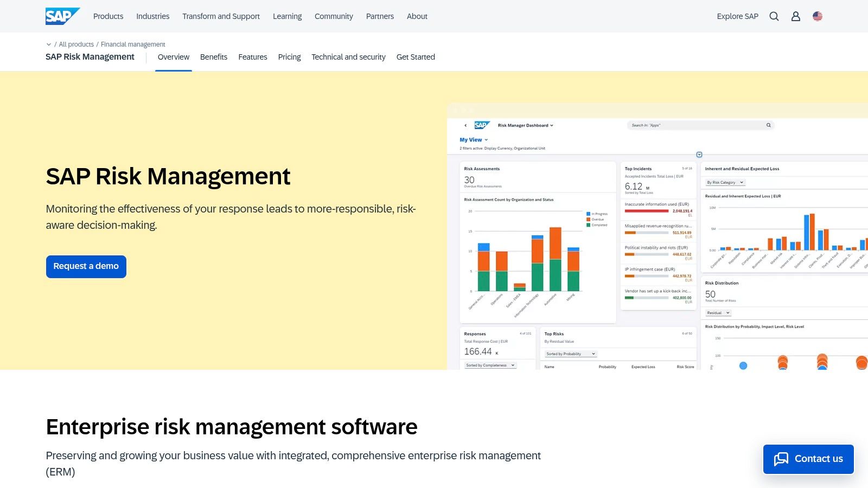Click the Request a demo button
Screen dimensions: 868x488
(x=86, y=266)
